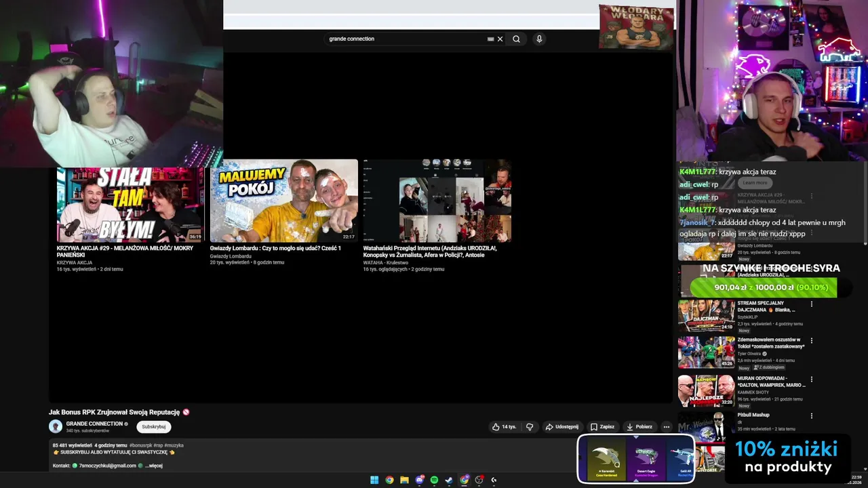
Task: Open Discord from taskbar
Action: coord(419,480)
